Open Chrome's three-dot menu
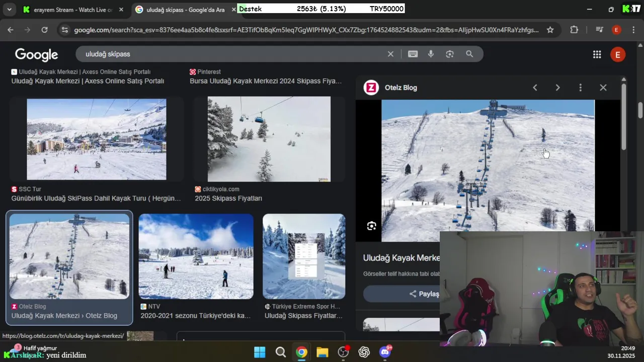This screenshot has height=362, width=644. [633, 30]
